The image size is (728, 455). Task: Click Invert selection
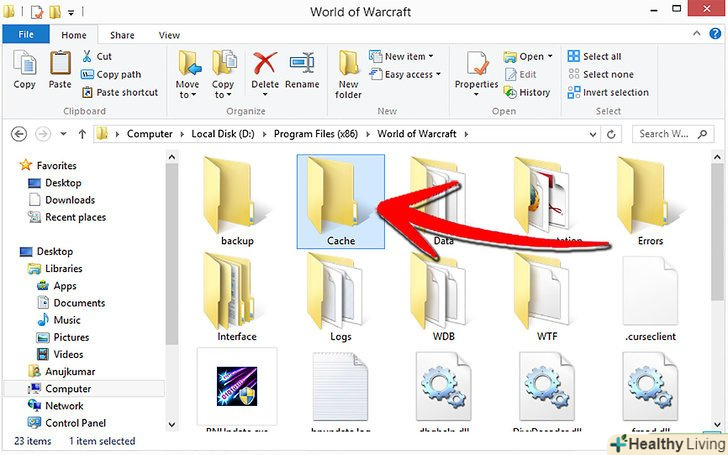coord(608,92)
